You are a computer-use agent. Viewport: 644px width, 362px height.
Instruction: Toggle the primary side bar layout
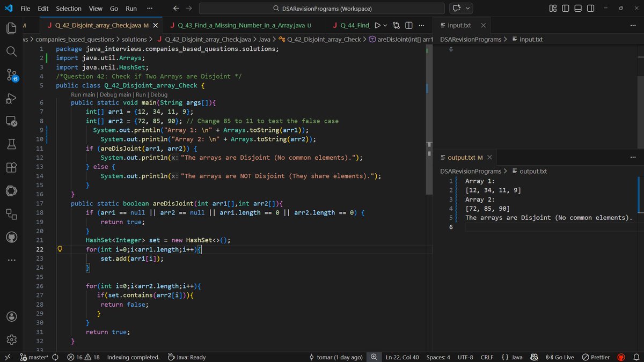point(566,9)
